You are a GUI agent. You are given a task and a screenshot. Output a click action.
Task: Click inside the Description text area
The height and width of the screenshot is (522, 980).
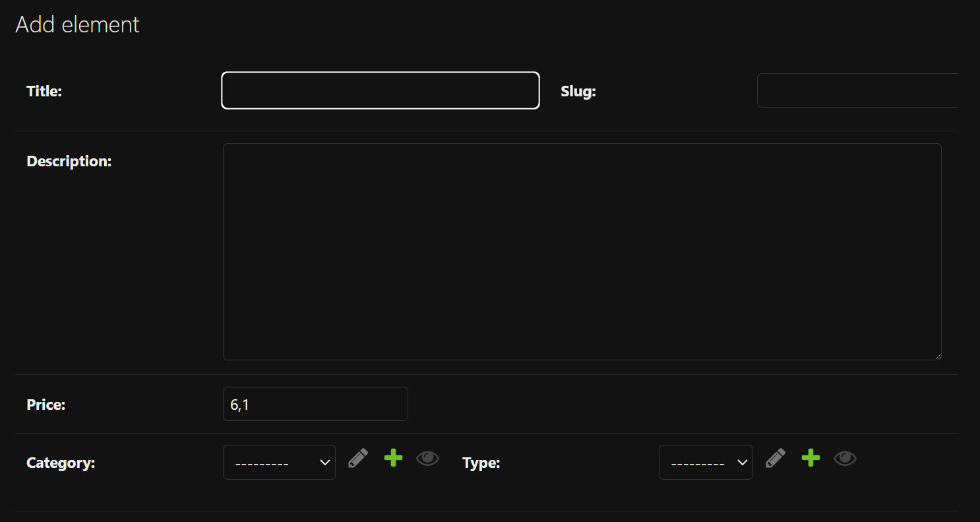582,251
